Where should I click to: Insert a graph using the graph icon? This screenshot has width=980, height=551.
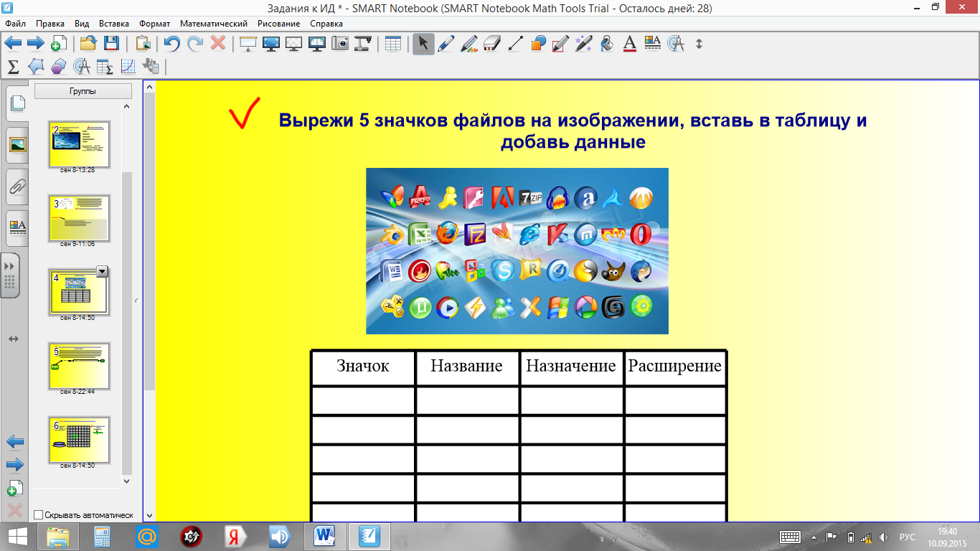(128, 67)
